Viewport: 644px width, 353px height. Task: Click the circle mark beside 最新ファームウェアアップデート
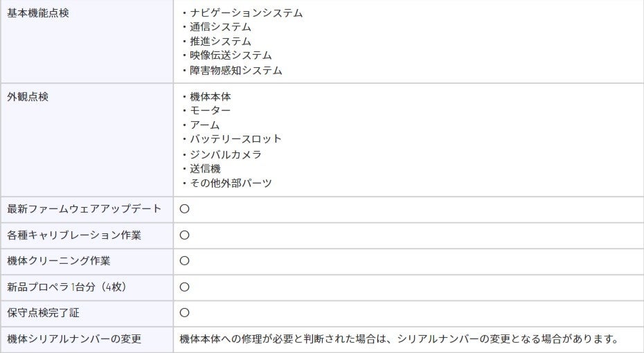[x=184, y=209]
